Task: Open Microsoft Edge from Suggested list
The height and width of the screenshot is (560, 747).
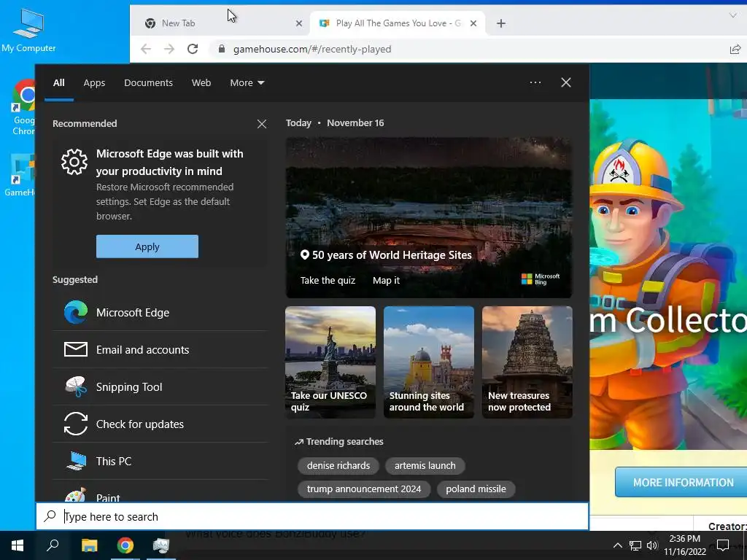Action: [x=160, y=312]
